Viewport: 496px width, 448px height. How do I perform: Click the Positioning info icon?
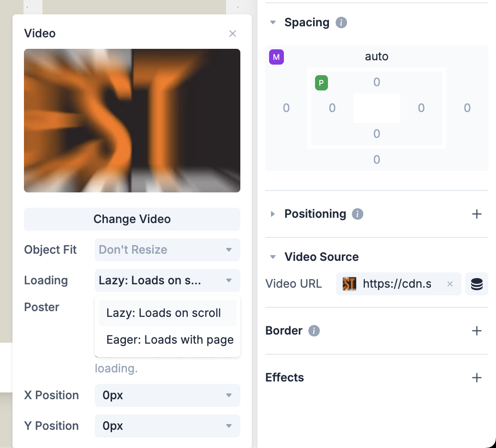[x=357, y=214]
